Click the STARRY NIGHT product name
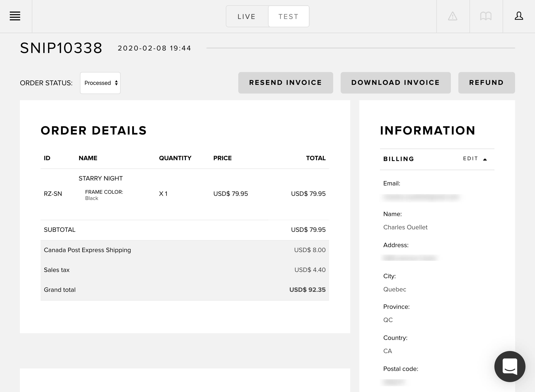 [x=100, y=178]
